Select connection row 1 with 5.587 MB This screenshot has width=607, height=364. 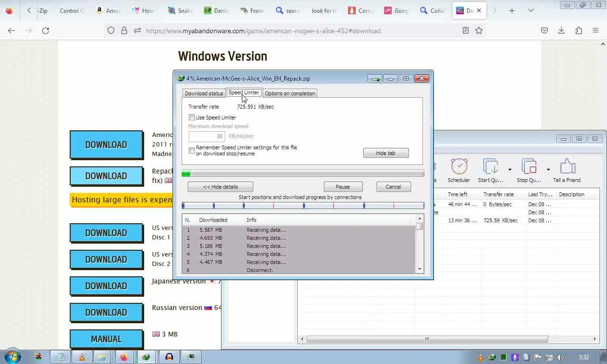coord(298,230)
